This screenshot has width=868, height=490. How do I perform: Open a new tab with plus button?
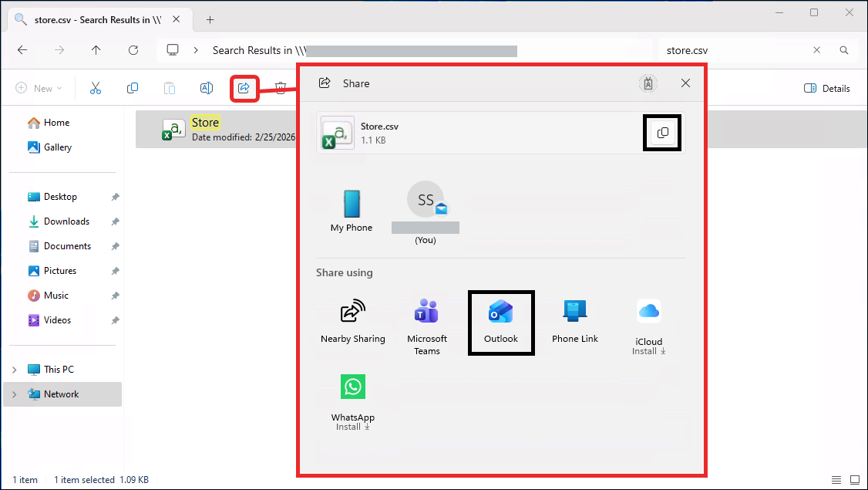coord(210,20)
